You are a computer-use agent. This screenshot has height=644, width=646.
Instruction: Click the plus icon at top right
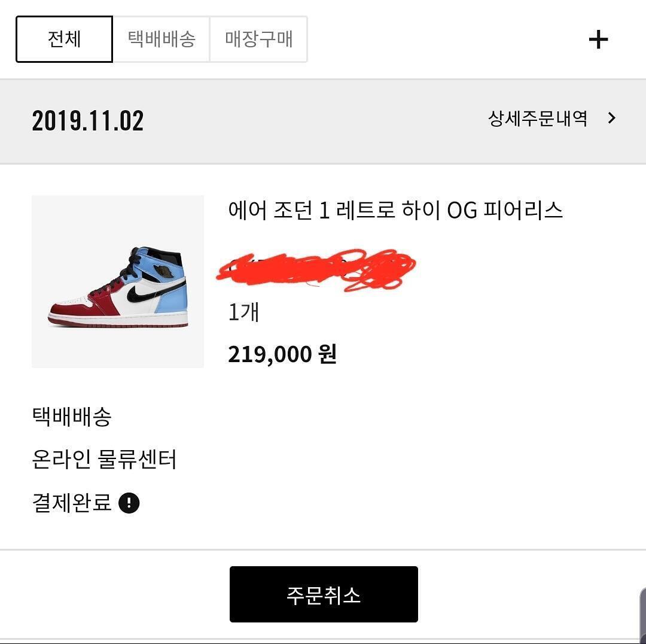coord(598,40)
